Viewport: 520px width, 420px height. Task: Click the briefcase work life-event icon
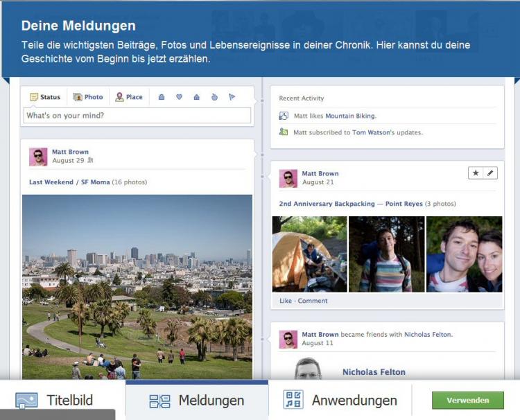[x=162, y=97]
